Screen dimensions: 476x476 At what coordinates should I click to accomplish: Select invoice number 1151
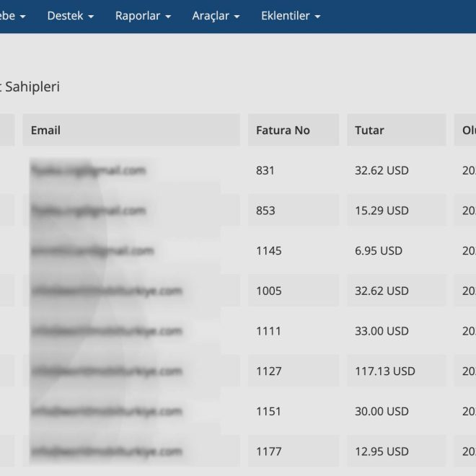point(268,411)
